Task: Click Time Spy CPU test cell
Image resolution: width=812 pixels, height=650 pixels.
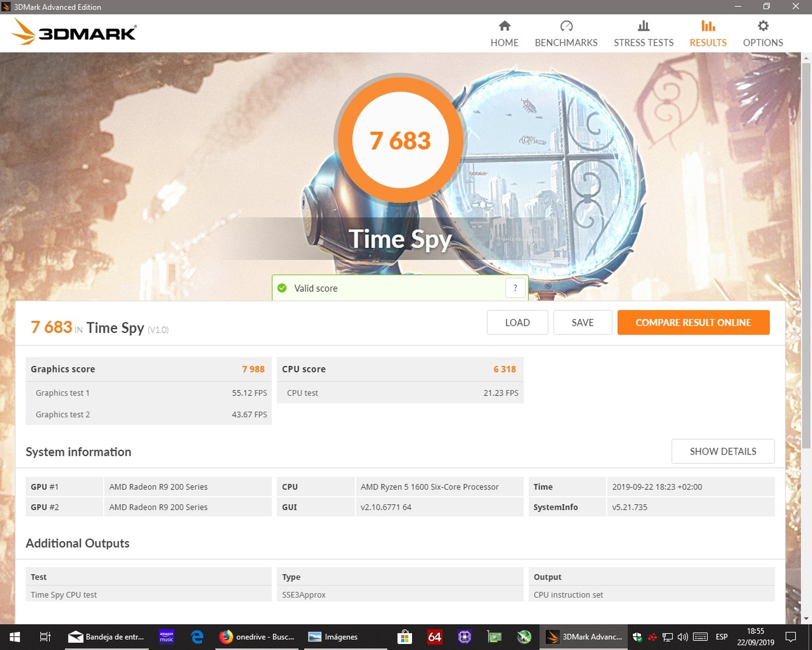Action: [x=64, y=595]
